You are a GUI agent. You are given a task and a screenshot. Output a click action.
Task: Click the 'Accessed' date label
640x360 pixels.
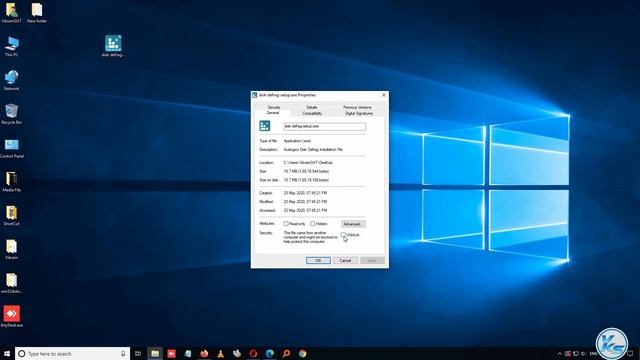[x=267, y=211]
